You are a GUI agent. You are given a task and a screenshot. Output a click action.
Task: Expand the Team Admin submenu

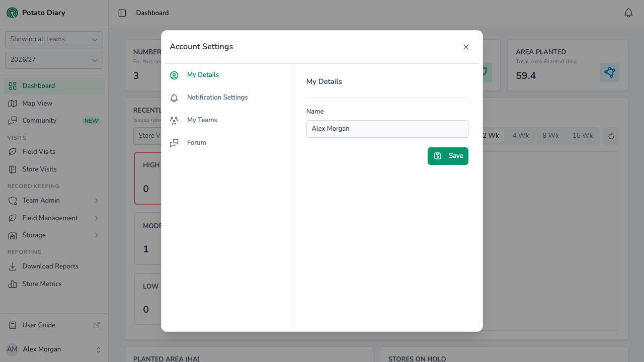pos(54,201)
